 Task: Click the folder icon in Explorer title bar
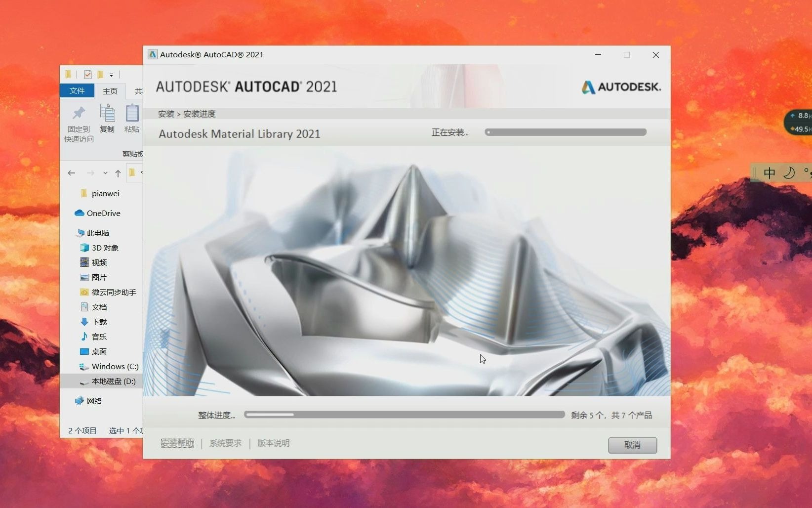click(68, 74)
